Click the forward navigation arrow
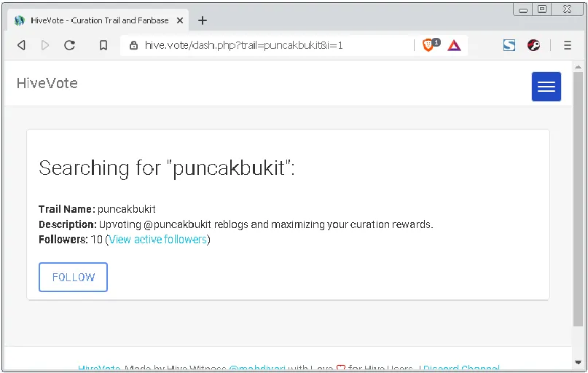This screenshot has height=373, width=588. pos(45,45)
